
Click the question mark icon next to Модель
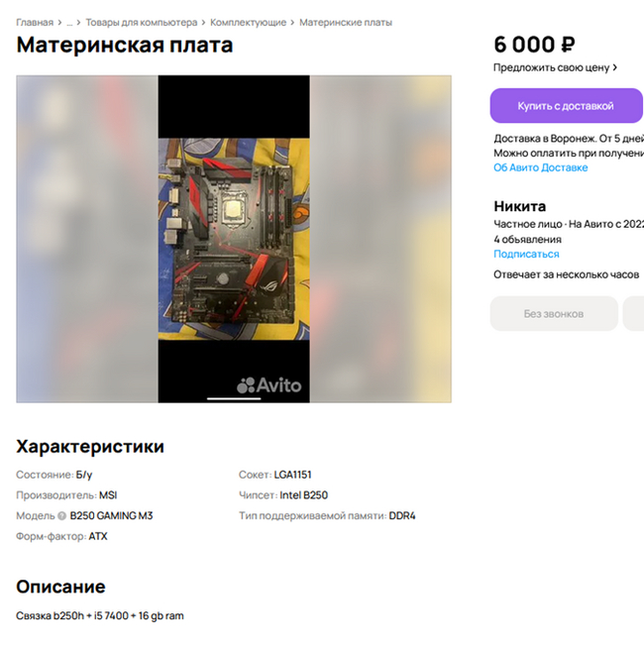(x=61, y=516)
